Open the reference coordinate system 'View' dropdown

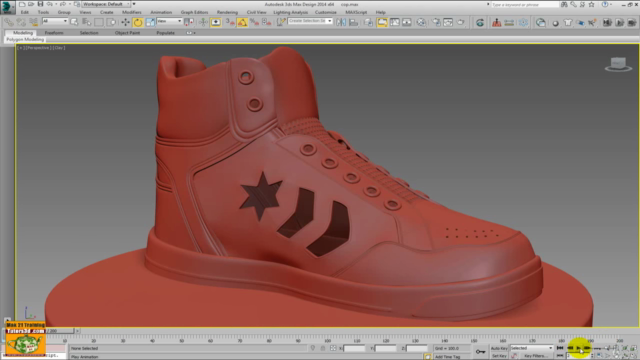pyautogui.click(x=169, y=21)
